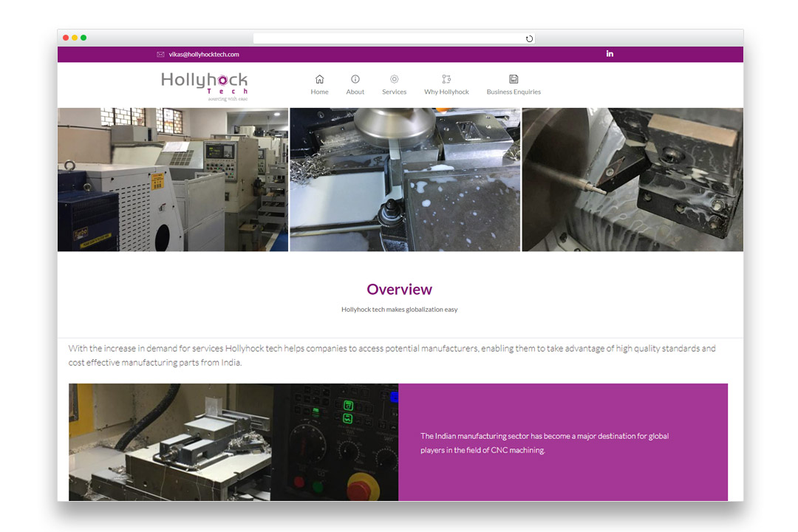Click the About info icon
Image resolution: width=798 pixels, height=532 pixels.
pos(355,79)
